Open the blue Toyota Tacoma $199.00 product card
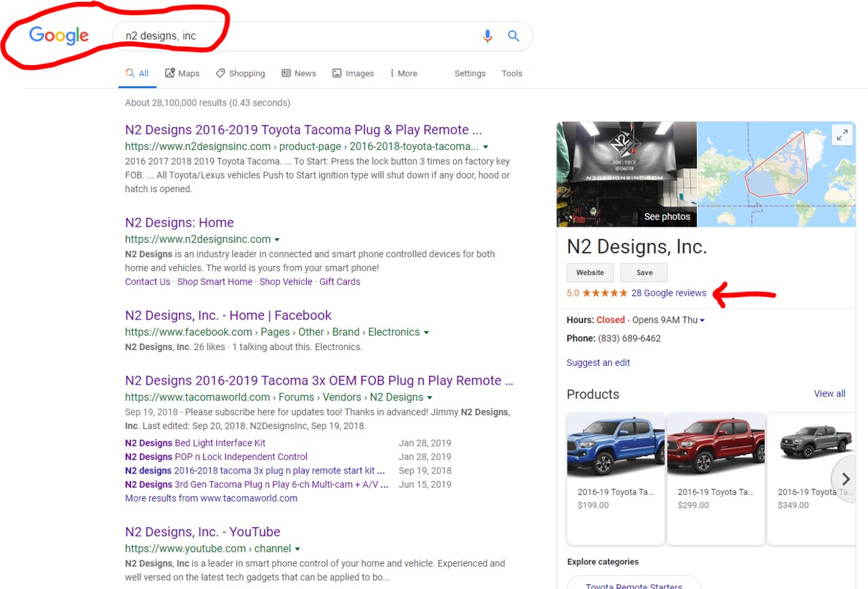The width and height of the screenshot is (868, 589). 616,478
